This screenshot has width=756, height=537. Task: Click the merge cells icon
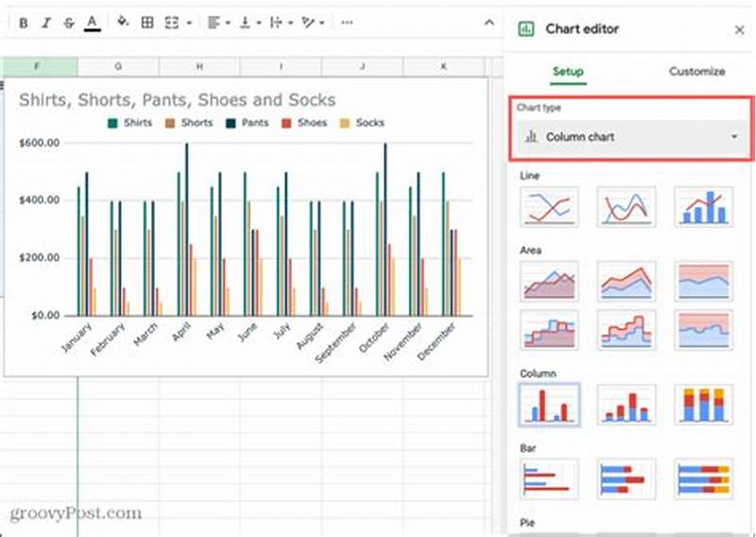[172, 22]
